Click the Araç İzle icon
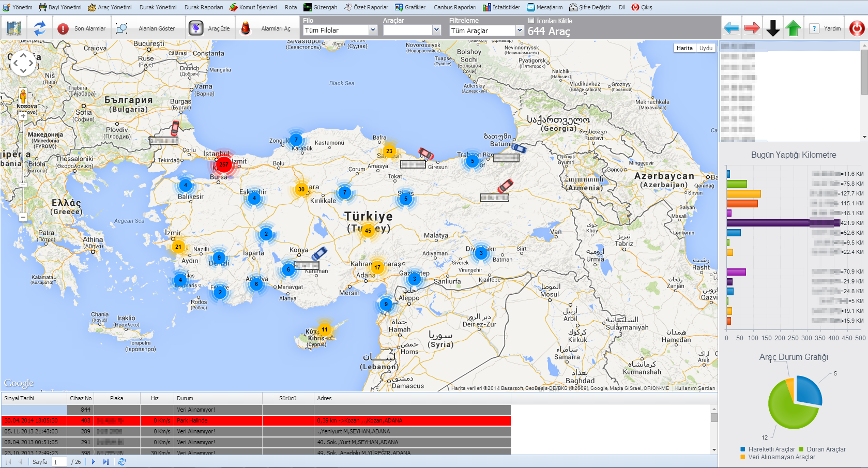 click(x=196, y=28)
